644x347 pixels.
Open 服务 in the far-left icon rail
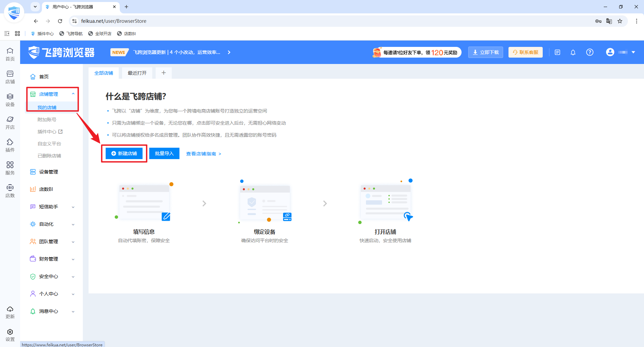(x=10, y=168)
